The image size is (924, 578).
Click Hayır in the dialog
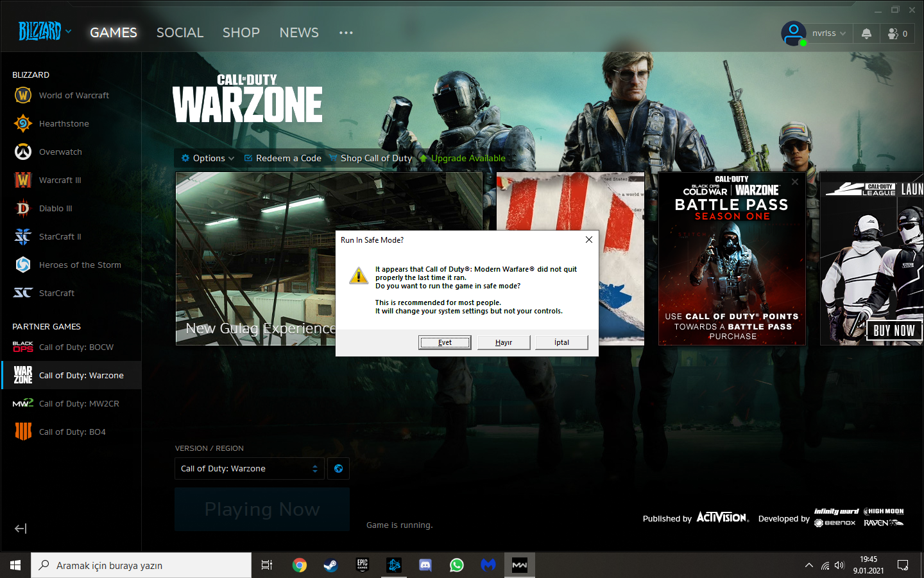(504, 342)
